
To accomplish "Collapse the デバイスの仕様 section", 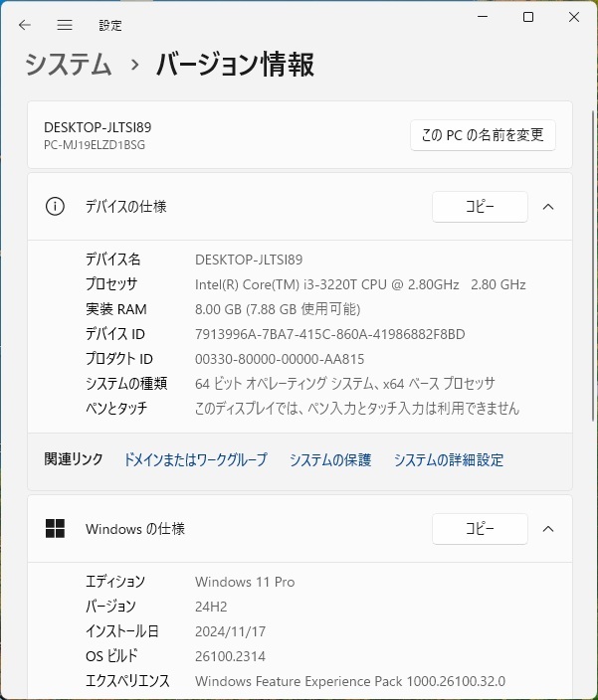I will point(548,207).
